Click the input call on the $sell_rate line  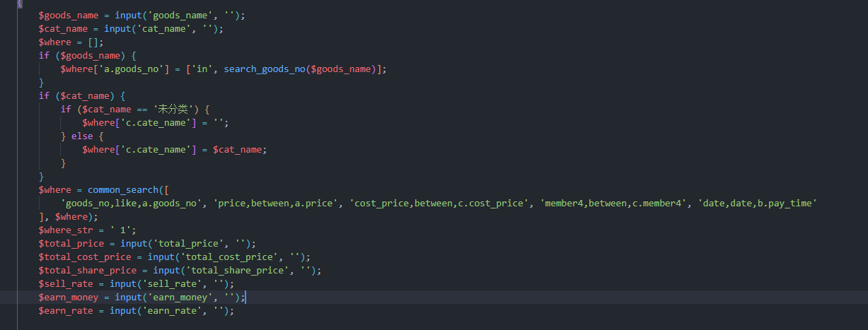(x=123, y=284)
